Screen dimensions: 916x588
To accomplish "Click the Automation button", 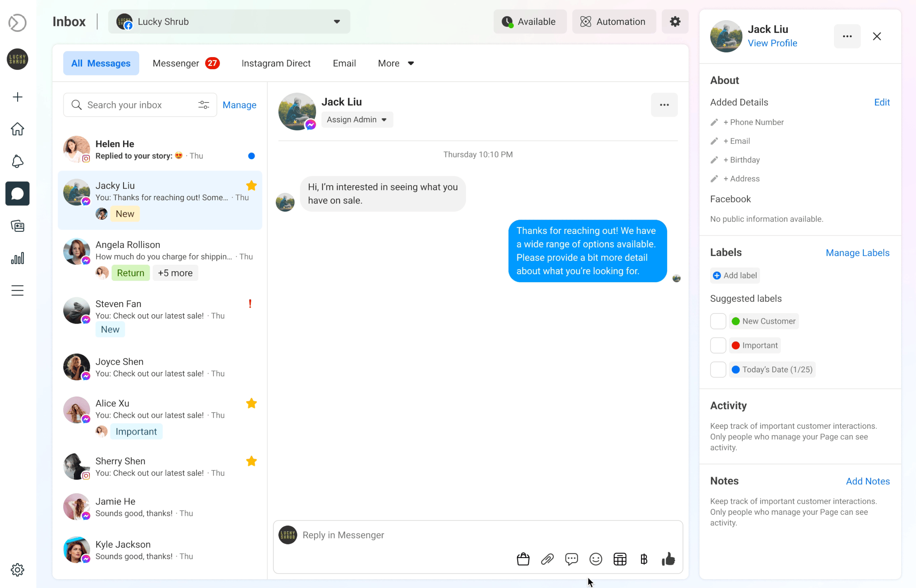I will pos(613,22).
